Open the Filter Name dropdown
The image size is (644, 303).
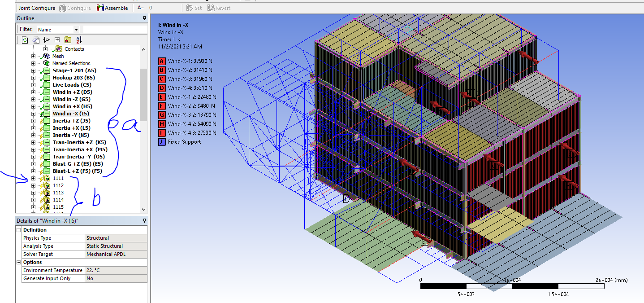point(76,30)
